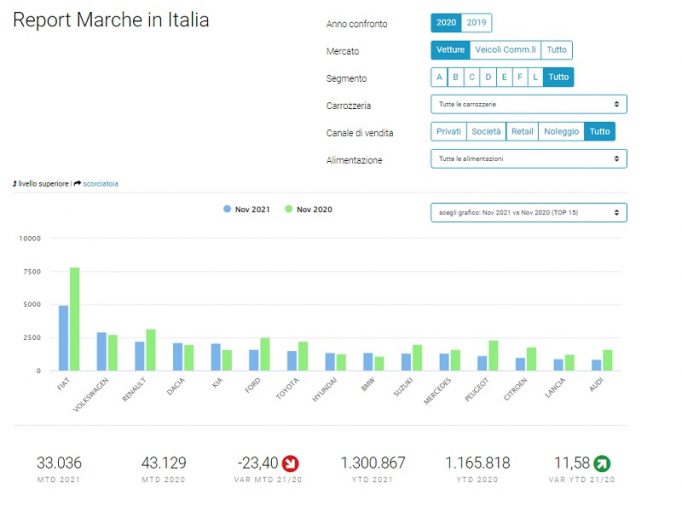Viewport: 682px width, 512px height.
Task: Click the Nov 2020 legend label
Action: (x=314, y=210)
